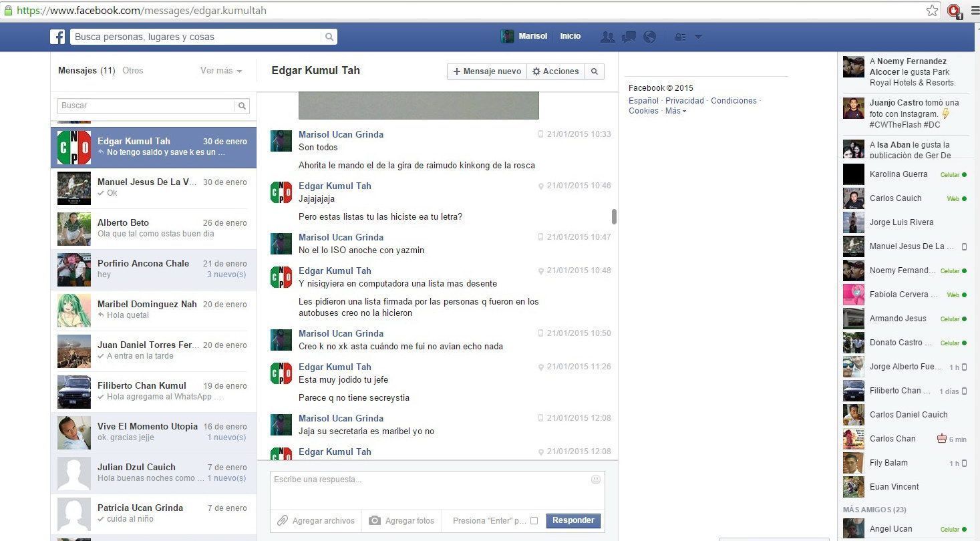Open Juan Daniel Torres conversation
Screen dimensions: 980x541
154,351
